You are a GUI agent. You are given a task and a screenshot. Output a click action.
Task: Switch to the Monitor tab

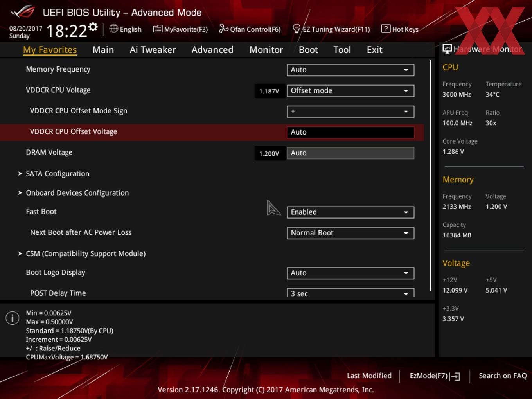(266, 50)
